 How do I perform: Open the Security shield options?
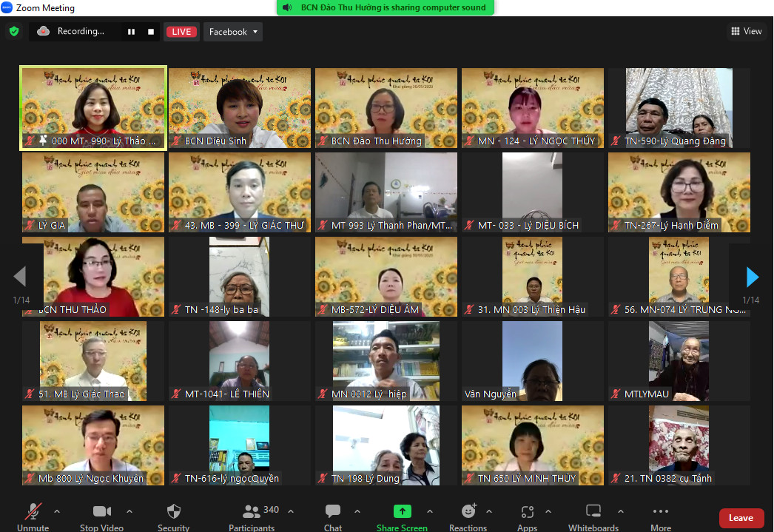point(173,512)
